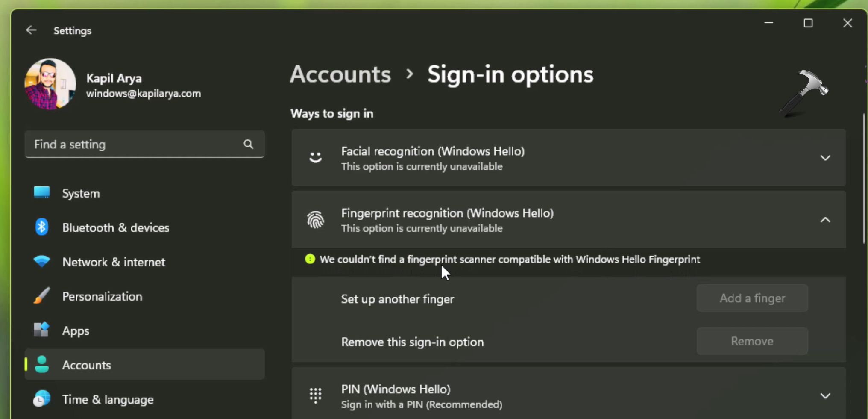This screenshot has height=419, width=868.
Task: Click the Accounts breadcrumb link
Action: 340,74
